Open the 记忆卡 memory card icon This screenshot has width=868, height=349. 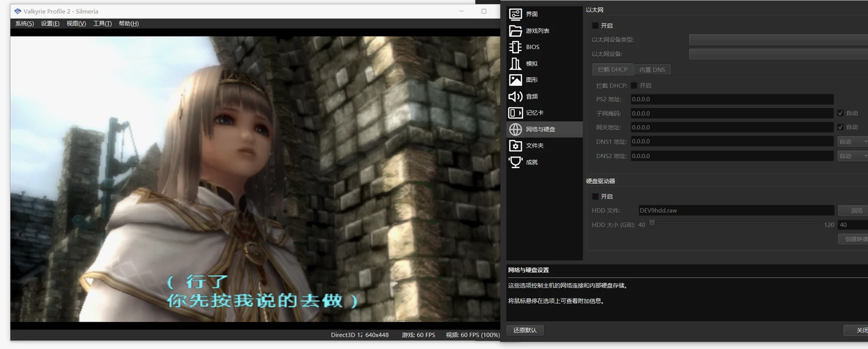tap(515, 113)
